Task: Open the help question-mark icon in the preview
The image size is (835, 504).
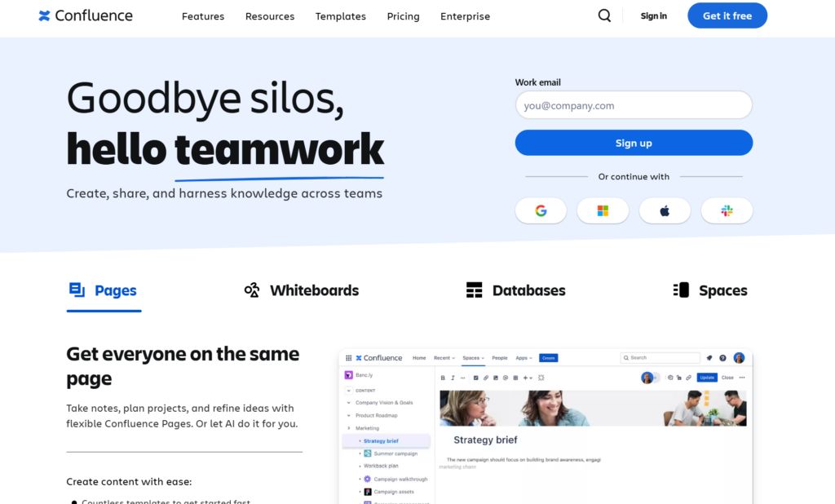Action: click(722, 358)
